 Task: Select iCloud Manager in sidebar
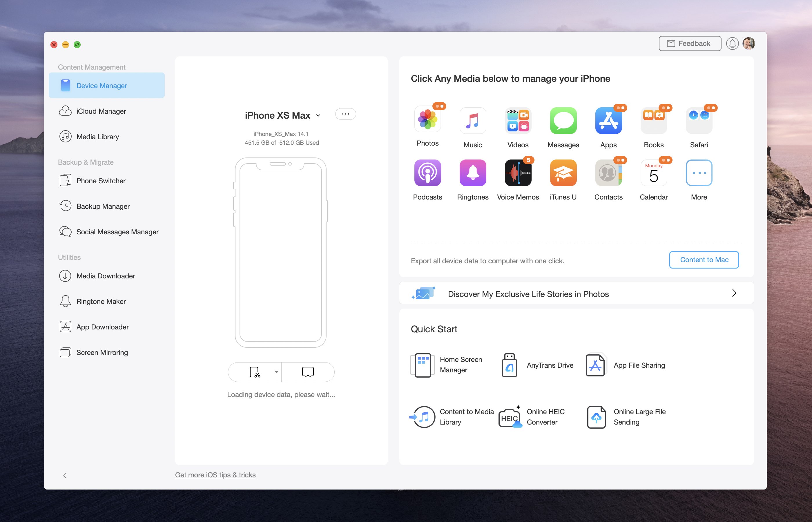click(106, 111)
